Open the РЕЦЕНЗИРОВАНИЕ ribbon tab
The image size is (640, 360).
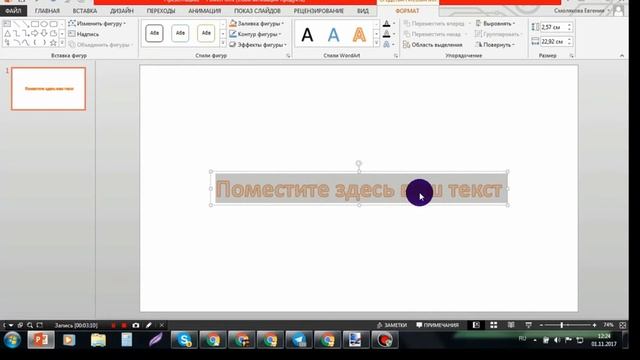point(318,11)
